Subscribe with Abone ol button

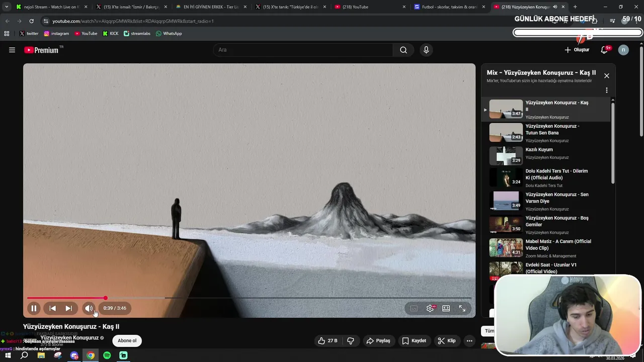coord(127,341)
